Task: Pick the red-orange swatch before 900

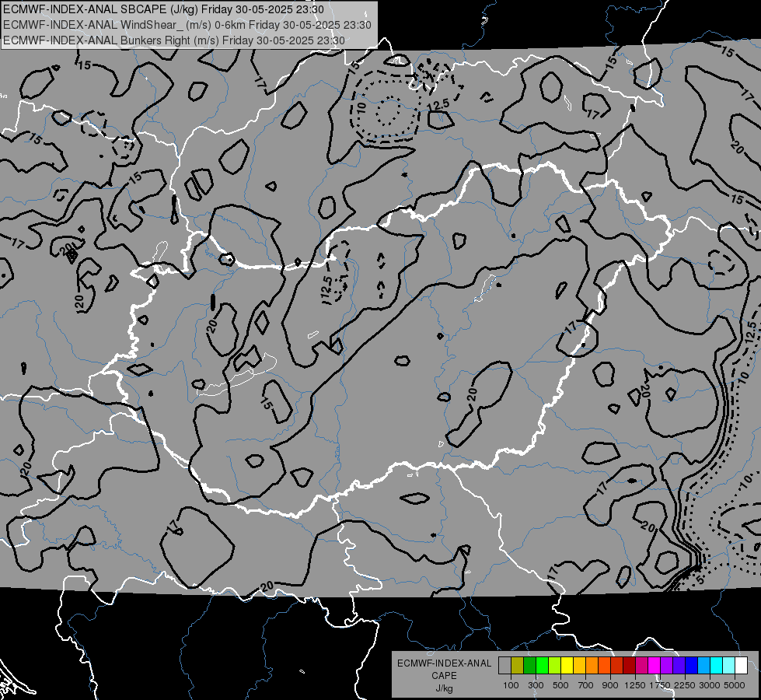Action: (x=604, y=666)
